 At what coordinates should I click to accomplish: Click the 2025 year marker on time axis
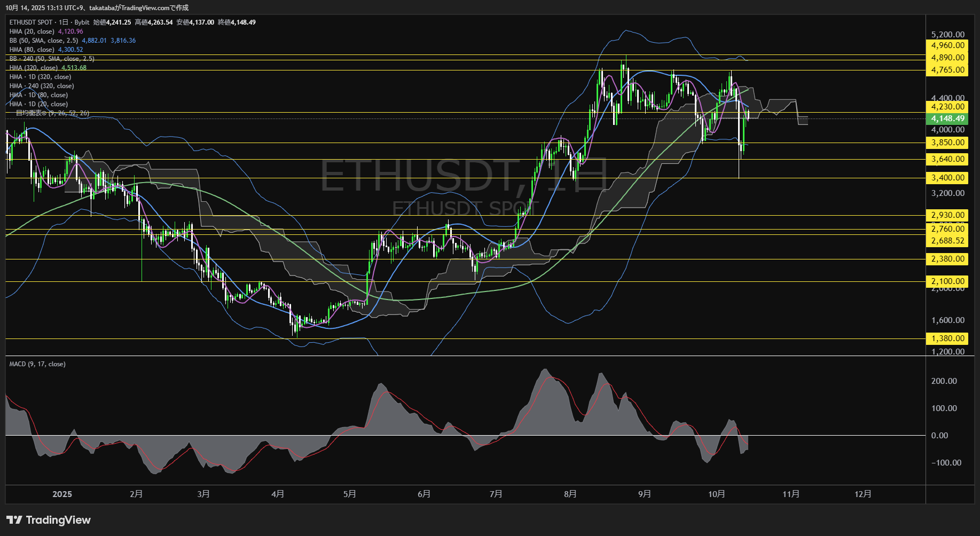pyautogui.click(x=62, y=494)
